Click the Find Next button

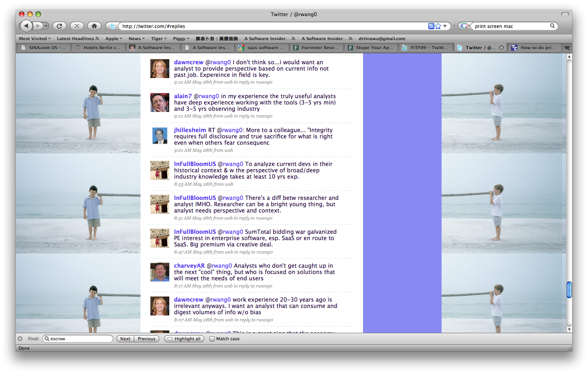click(x=125, y=339)
